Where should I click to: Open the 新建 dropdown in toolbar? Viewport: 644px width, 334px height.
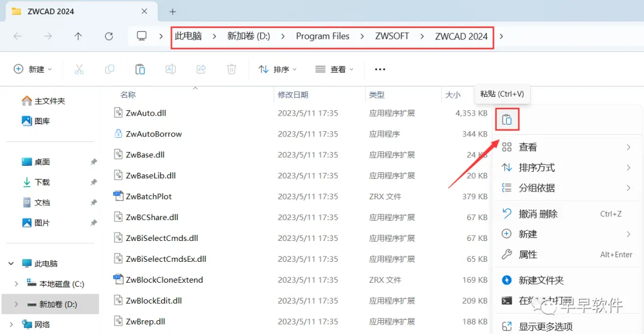(33, 69)
